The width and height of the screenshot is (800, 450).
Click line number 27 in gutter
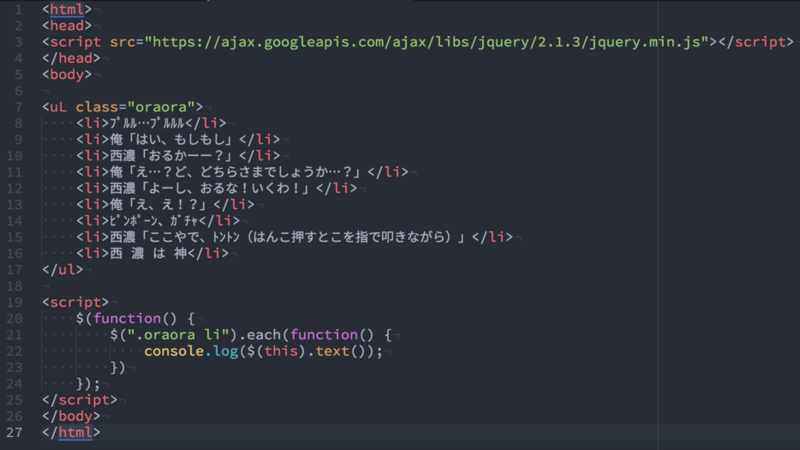(x=14, y=433)
